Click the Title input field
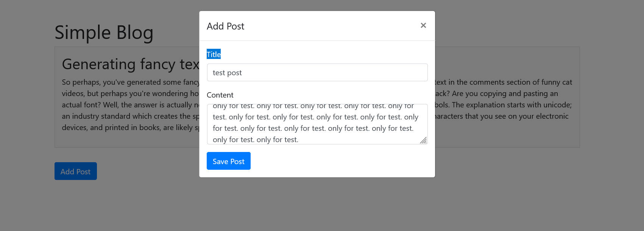The height and width of the screenshot is (231, 644). coord(317,73)
